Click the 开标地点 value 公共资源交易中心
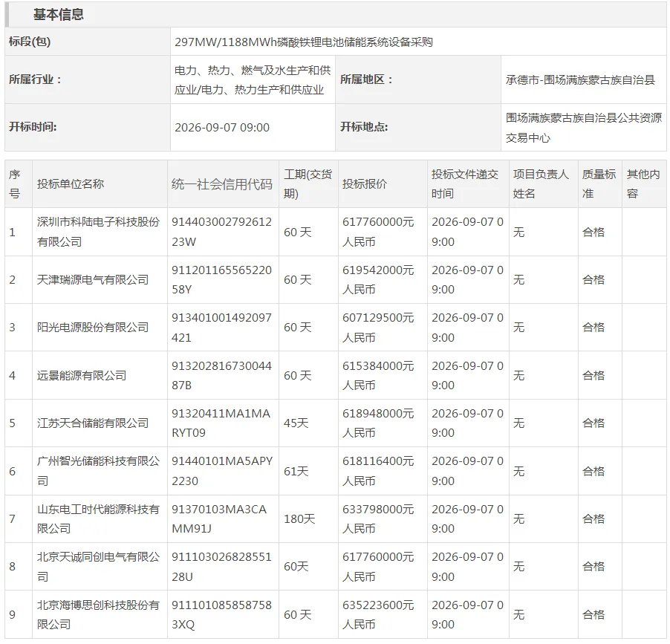 584,127
